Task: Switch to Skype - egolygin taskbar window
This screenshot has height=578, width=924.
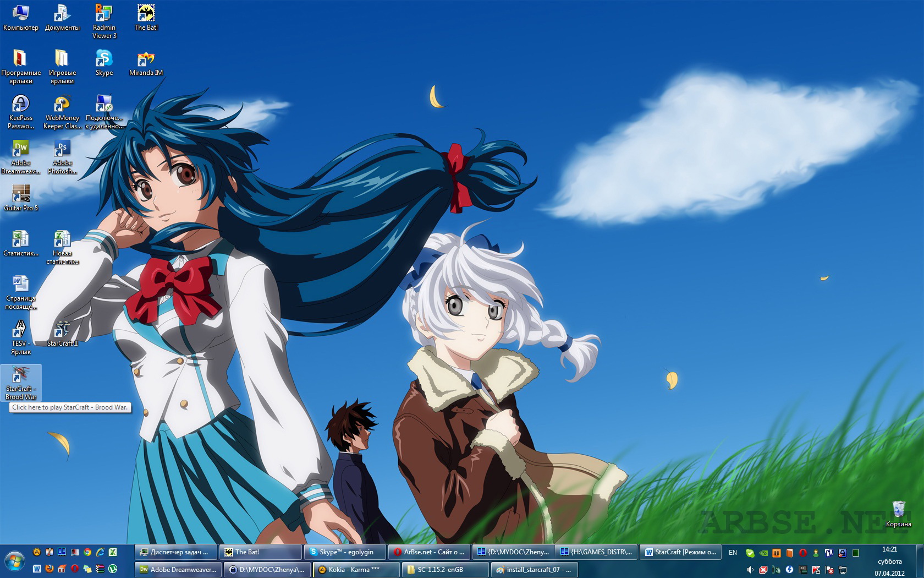Action: coord(345,552)
